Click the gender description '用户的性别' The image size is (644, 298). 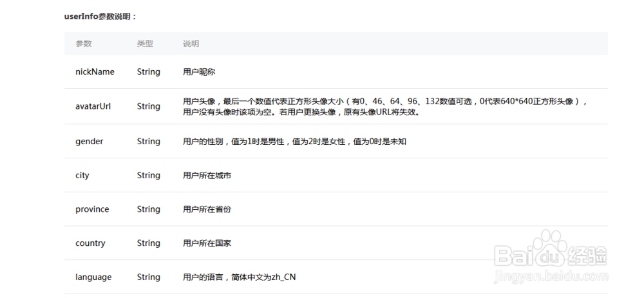(294, 142)
